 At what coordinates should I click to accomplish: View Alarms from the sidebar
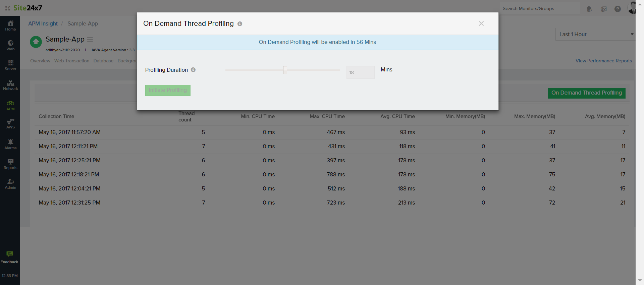click(10, 144)
